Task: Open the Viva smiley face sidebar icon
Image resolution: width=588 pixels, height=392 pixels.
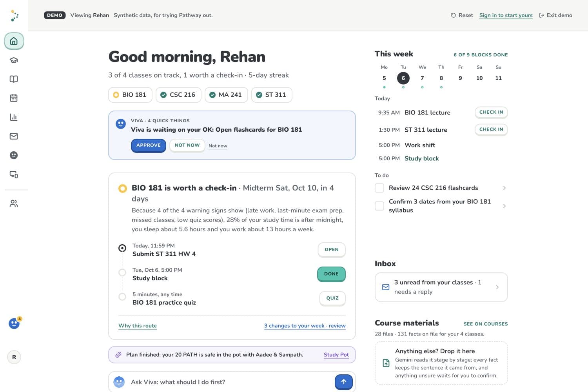Action: (x=14, y=155)
